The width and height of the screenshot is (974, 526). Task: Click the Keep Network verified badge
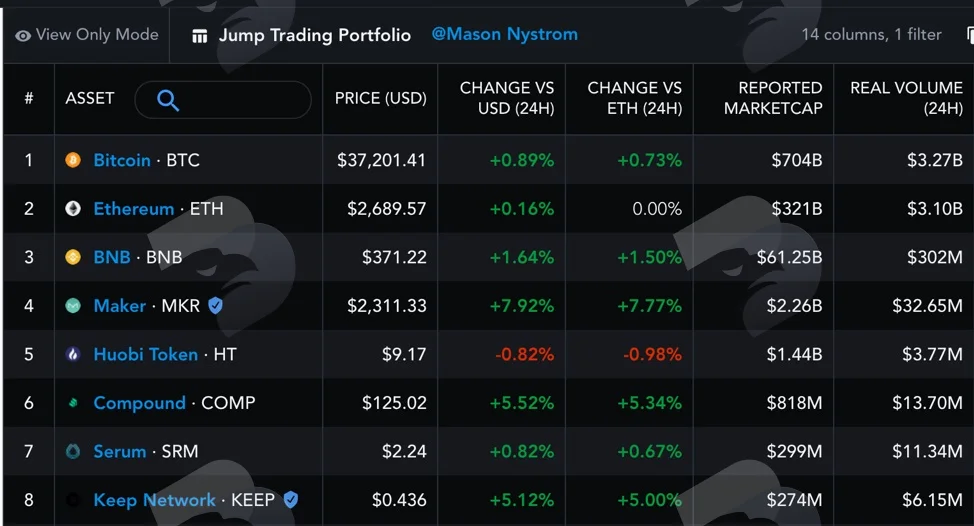tap(290, 499)
